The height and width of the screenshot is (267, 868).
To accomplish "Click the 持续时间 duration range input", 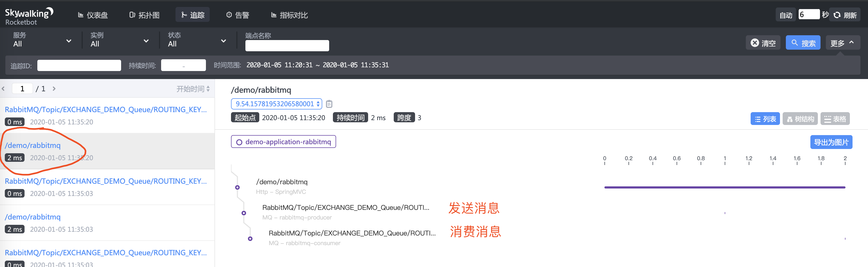I will tap(183, 65).
